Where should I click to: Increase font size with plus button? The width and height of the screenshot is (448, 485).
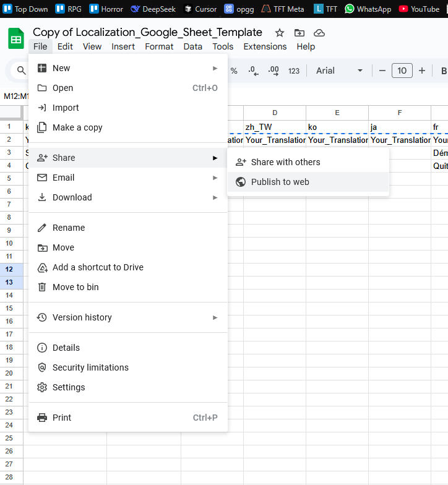pos(422,71)
